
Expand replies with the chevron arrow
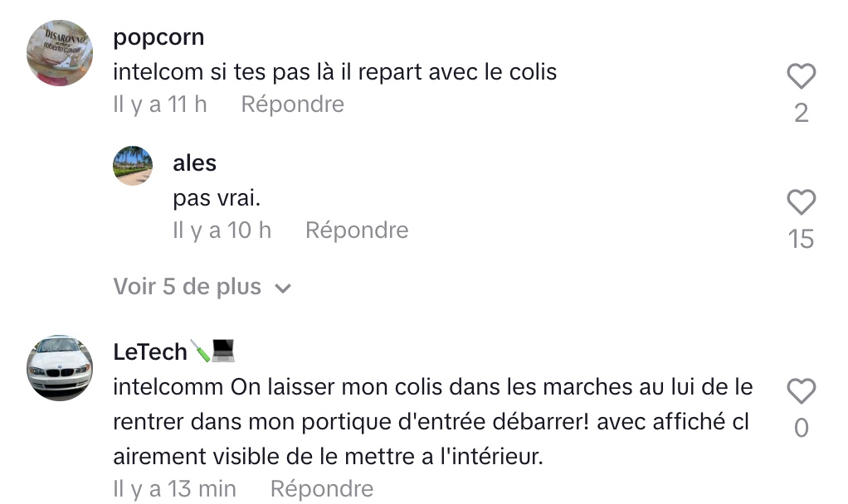[283, 288]
